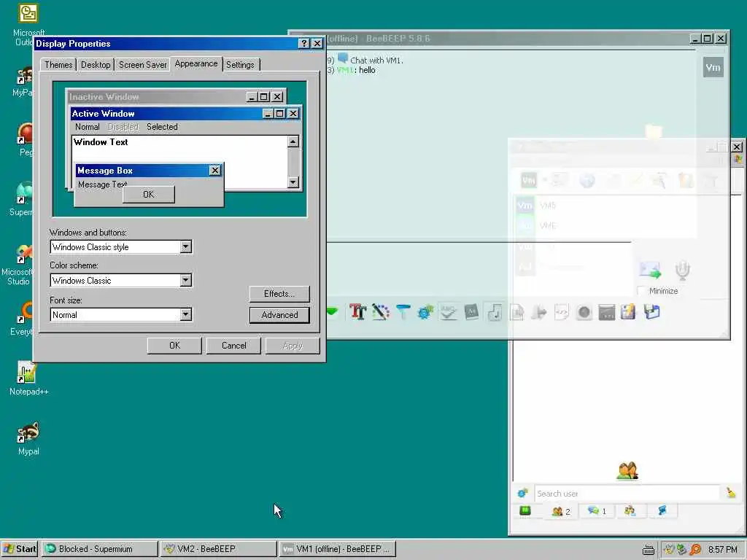Click the send folder arrow icon in chat toolbar
The width and height of the screenshot is (747, 560).
point(539,312)
